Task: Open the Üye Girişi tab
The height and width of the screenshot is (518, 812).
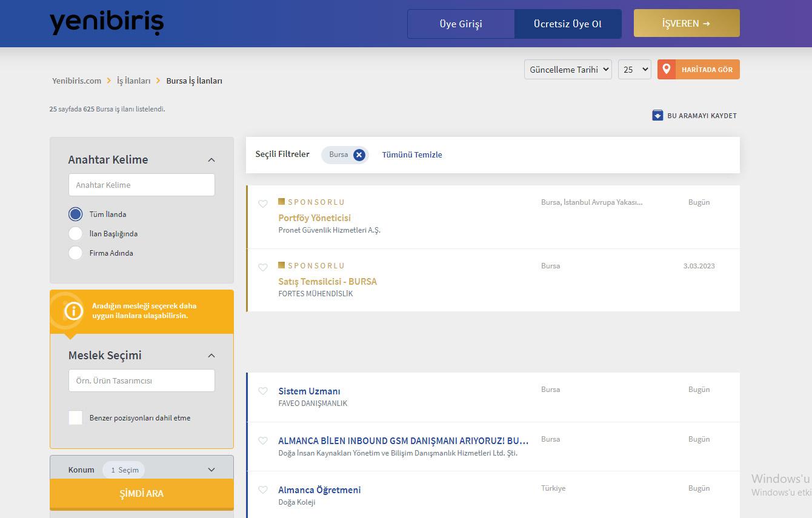Action: [x=461, y=24]
